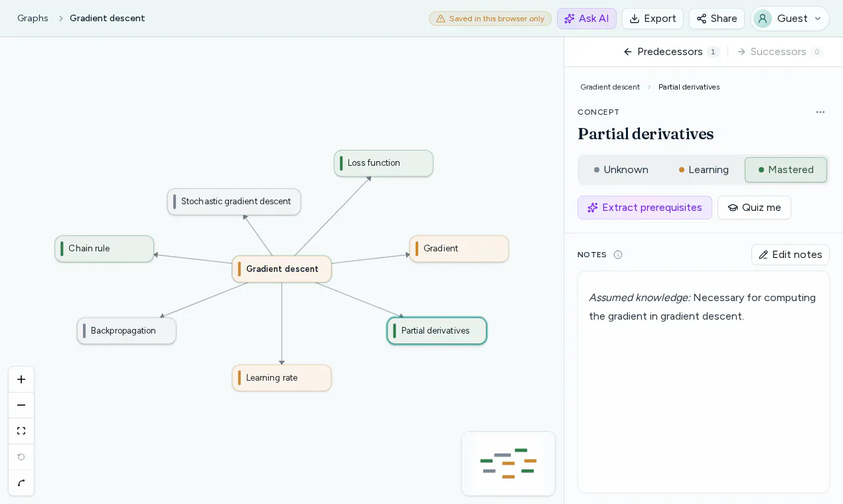Click Gradient descent in top breadcrumb

click(108, 19)
